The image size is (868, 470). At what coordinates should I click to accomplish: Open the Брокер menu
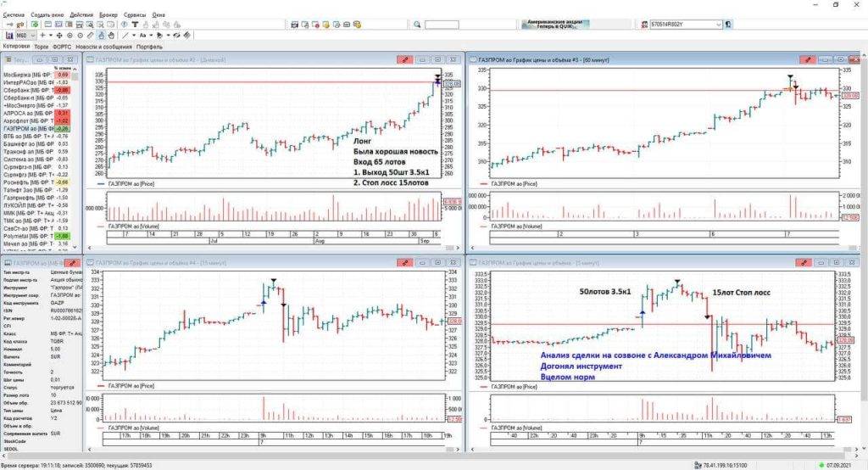(108, 14)
